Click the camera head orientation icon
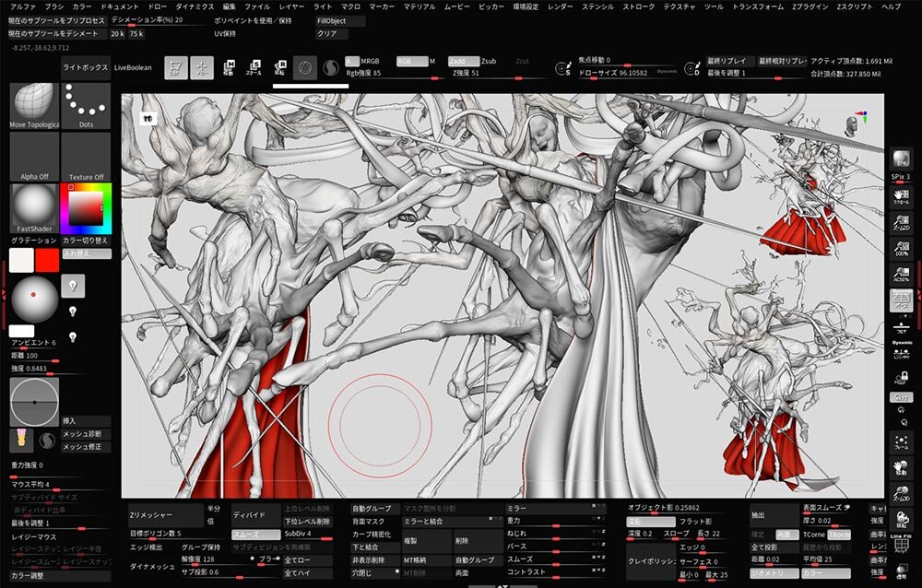Image resolution: width=922 pixels, height=588 pixels. (x=851, y=125)
